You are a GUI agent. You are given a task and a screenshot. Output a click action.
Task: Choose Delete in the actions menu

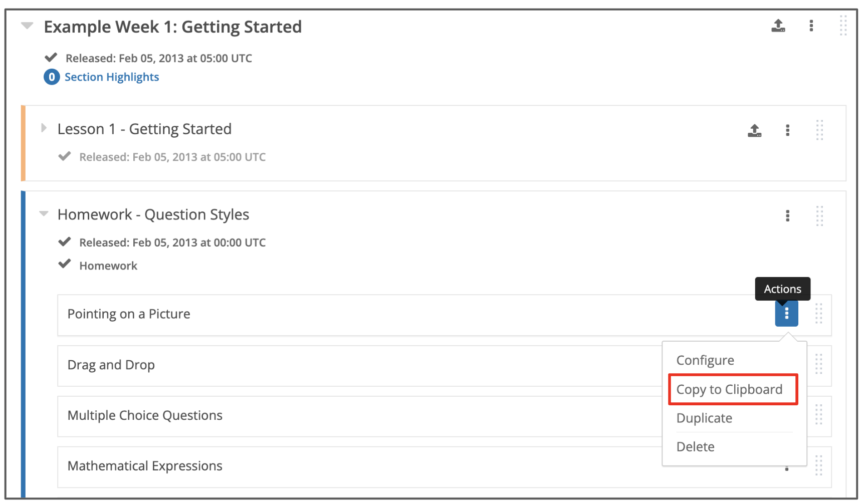(695, 446)
